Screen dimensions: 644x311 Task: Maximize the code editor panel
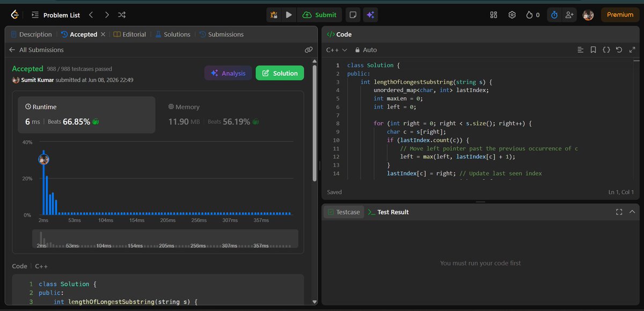click(631, 49)
